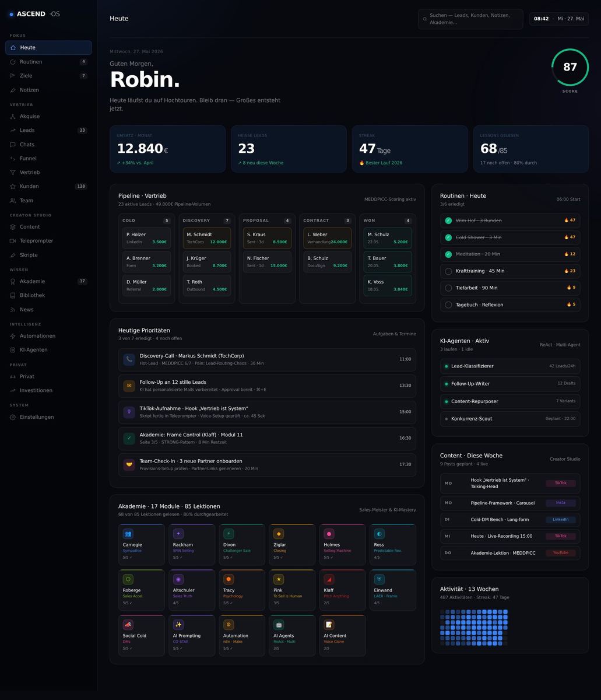Image resolution: width=601 pixels, height=700 pixels.
Task: Open the Leads section in sidebar
Action: tap(48, 130)
